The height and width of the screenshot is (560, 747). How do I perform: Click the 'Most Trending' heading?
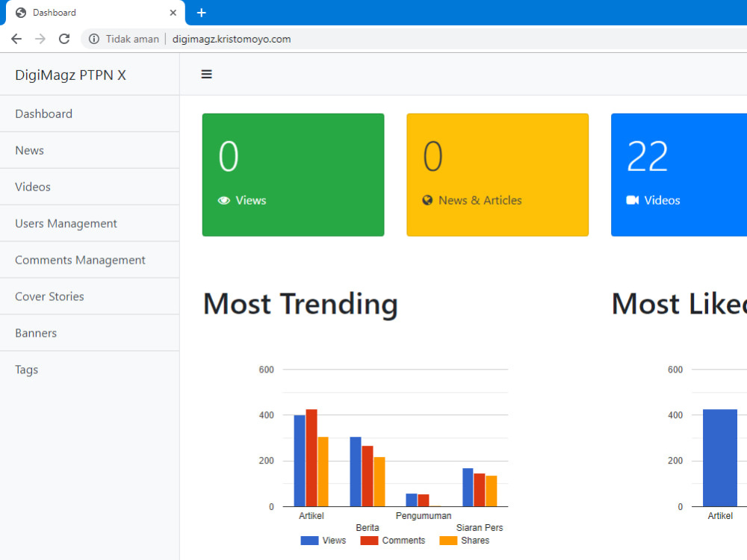pos(300,305)
